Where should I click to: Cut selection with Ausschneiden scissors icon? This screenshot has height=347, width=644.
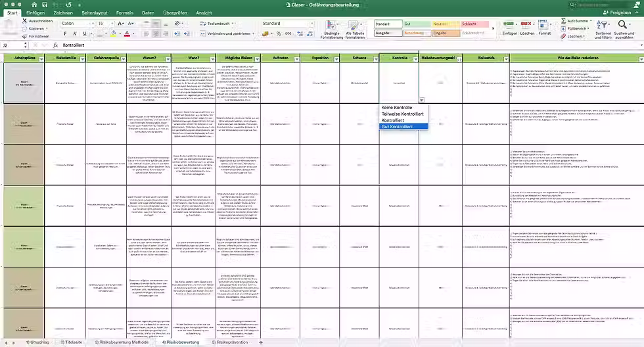pos(25,20)
